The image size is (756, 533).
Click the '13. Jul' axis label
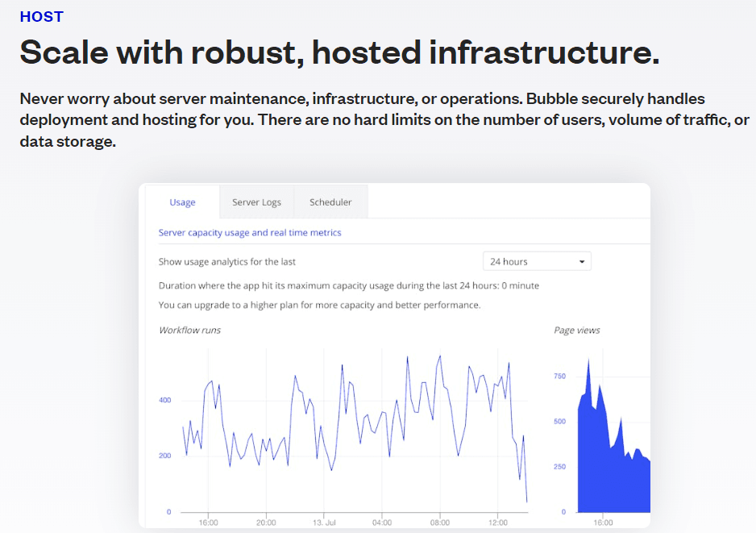tap(324, 523)
